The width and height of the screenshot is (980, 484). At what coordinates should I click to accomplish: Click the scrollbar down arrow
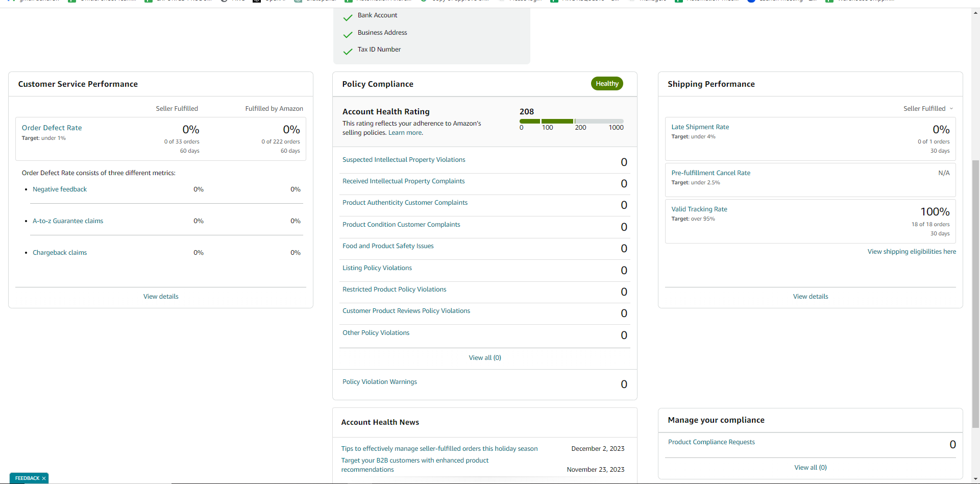[x=975, y=479]
